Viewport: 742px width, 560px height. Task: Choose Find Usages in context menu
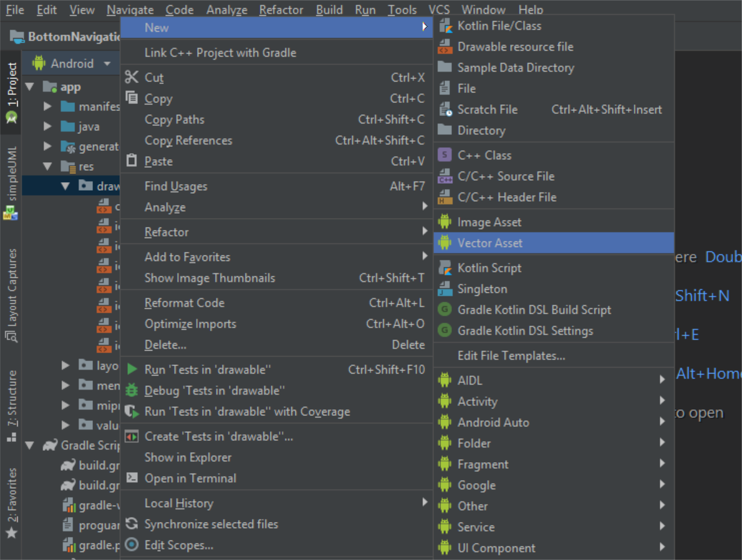tap(276, 186)
